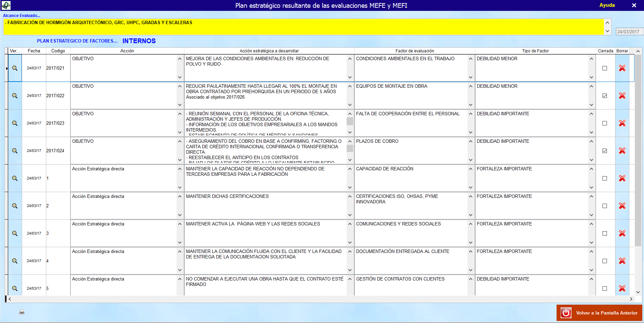
Task: Click the application logo in title bar
Action: (x=6, y=5)
